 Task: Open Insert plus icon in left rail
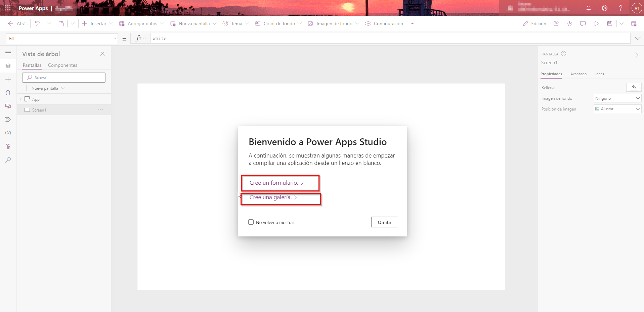[x=8, y=79]
